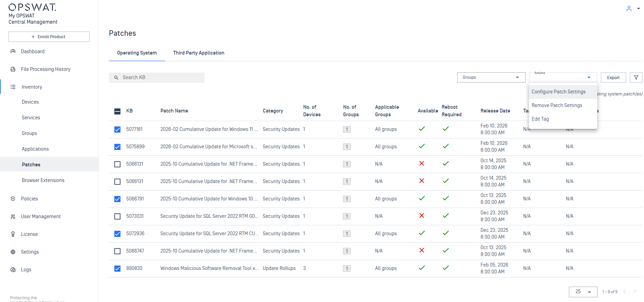Open the user account profile icon
The image size is (644, 302).
[x=629, y=9]
